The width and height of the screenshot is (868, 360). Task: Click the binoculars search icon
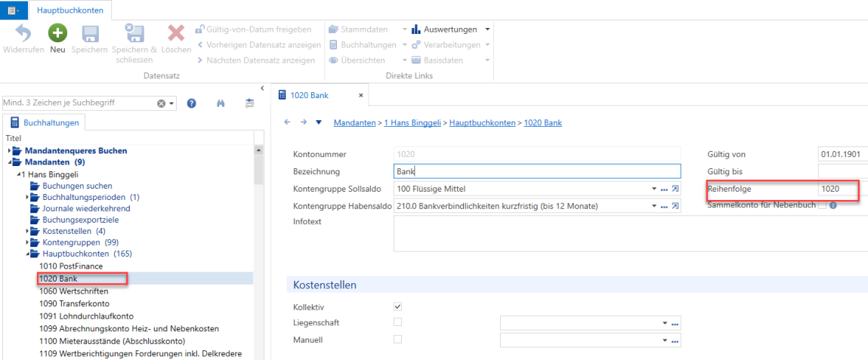[221, 103]
